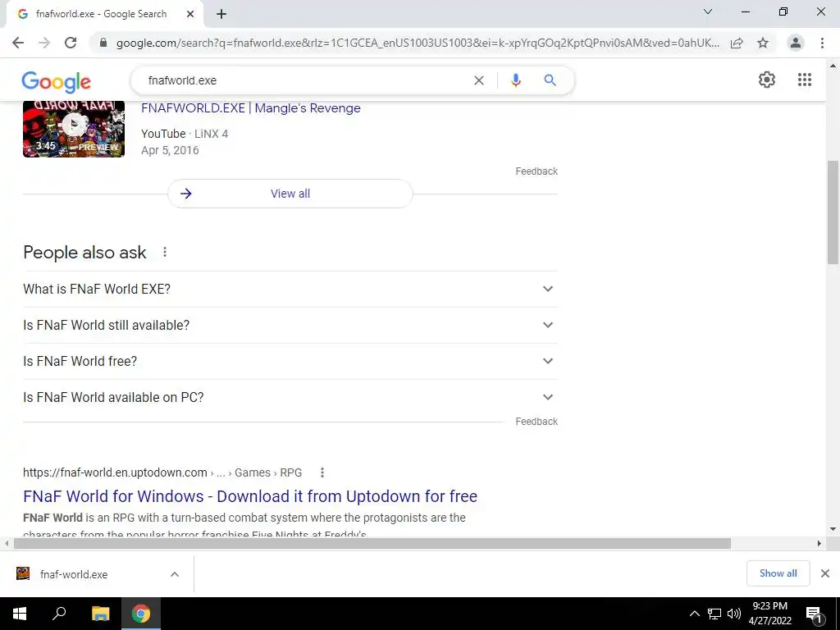Screen dimensions: 840x630
Task: Submit search with magnifier icon
Action: pyautogui.click(x=550, y=80)
